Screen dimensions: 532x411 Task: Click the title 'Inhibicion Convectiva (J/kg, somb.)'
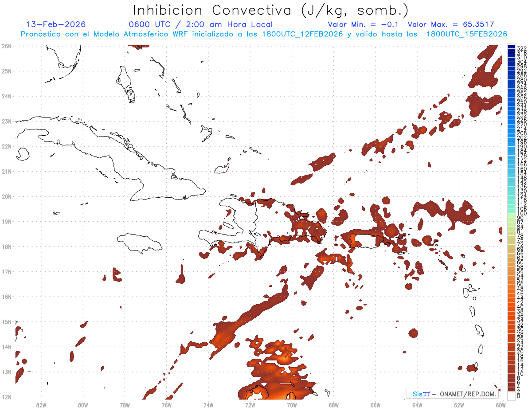point(270,10)
